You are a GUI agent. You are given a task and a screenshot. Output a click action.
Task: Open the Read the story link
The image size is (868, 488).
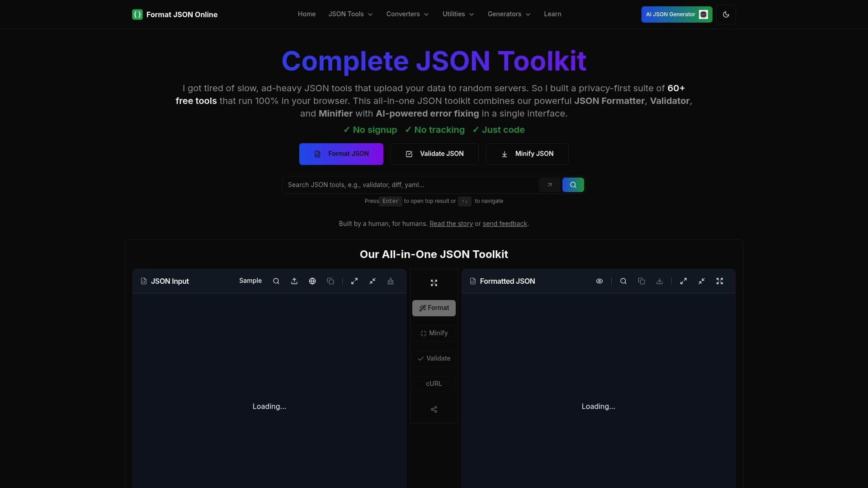click(x=451, y=224)
